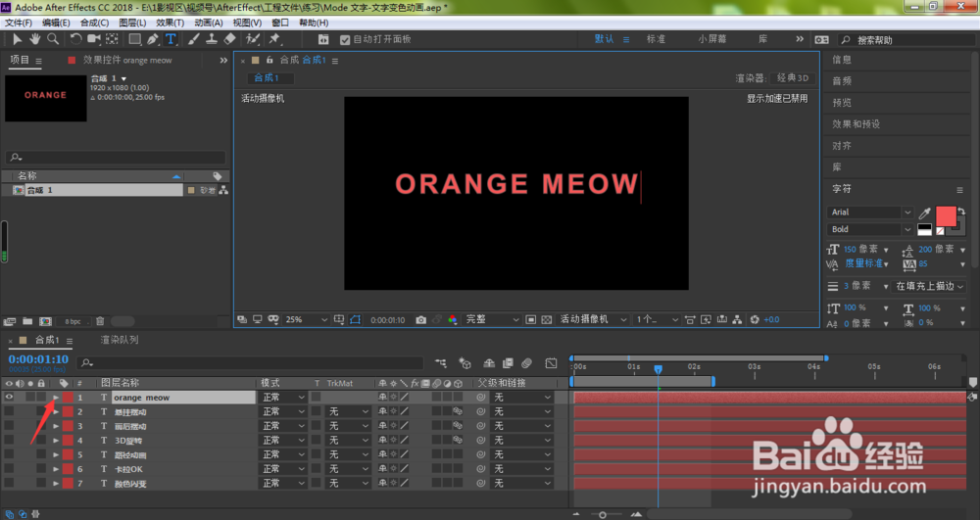
Task: Adjust the timeline zoom slider
Action: point(603,515)
